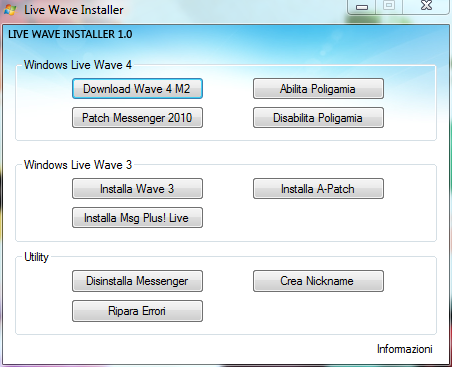Click the greyed-out maximize button
Viewport: 452px width, 367px height.
pos(389,7)
